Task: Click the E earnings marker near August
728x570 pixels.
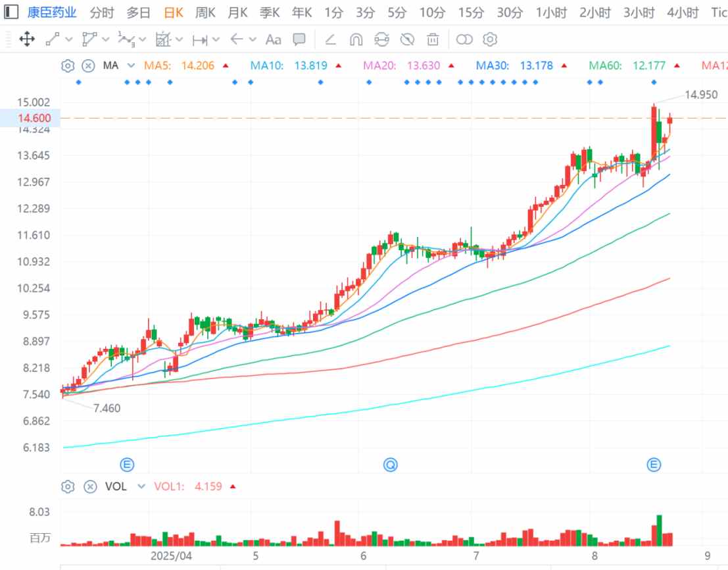Action: click(x=654, y=465)
